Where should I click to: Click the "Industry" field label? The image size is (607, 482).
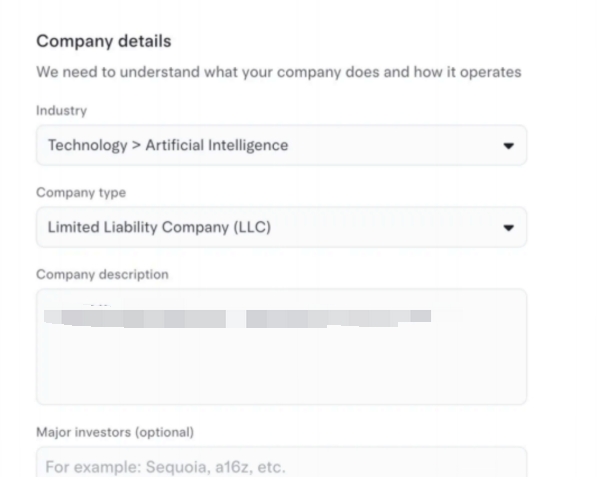tap(59, 111)
